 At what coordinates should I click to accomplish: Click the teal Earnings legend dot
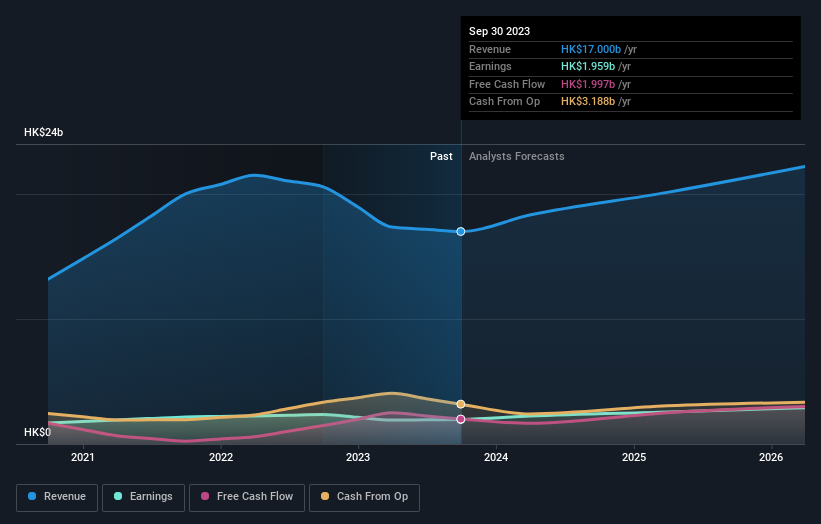(118, 496)
